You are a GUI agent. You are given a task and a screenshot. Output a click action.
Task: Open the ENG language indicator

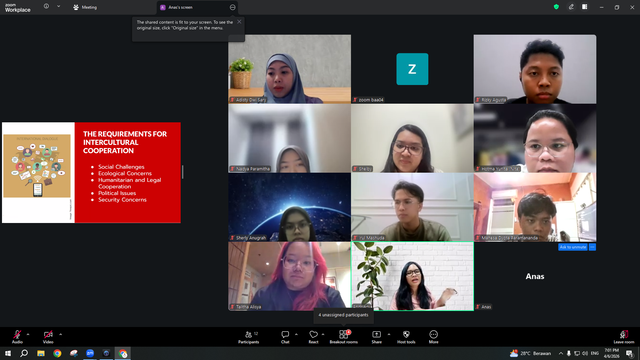click(x=595, y=353)
